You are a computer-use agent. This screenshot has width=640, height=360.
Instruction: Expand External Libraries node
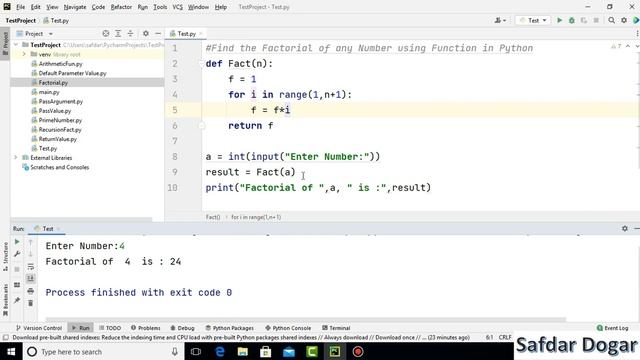[16, 158]
